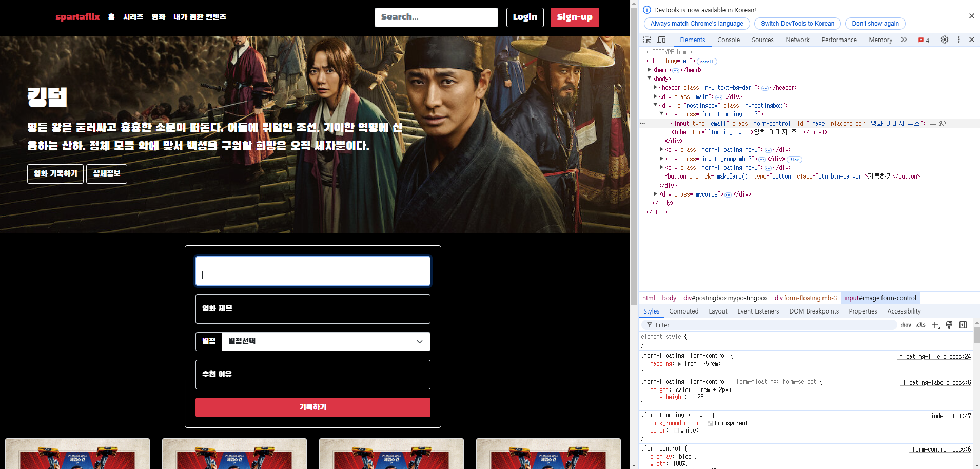
Task: Click the info icon beside the Korean language notice
Action: (x=647, y=10)
